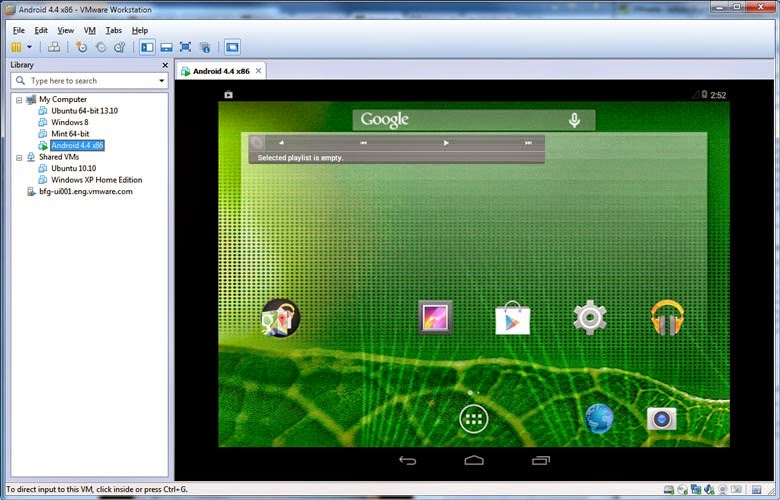
Task: Select Windows XP Home Edition VM
Action: [x=97, y=180]
